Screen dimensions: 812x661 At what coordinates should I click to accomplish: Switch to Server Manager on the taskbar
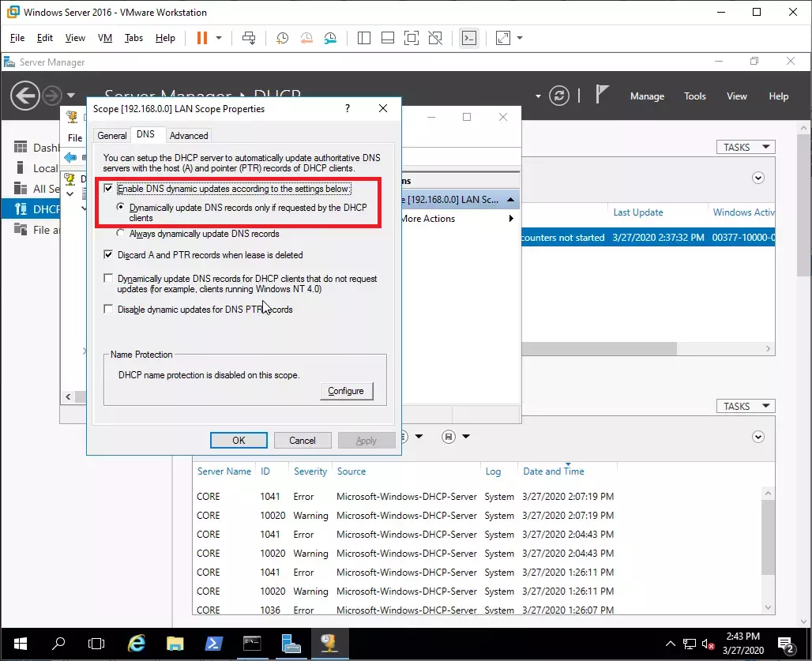(x=291, y=644)
